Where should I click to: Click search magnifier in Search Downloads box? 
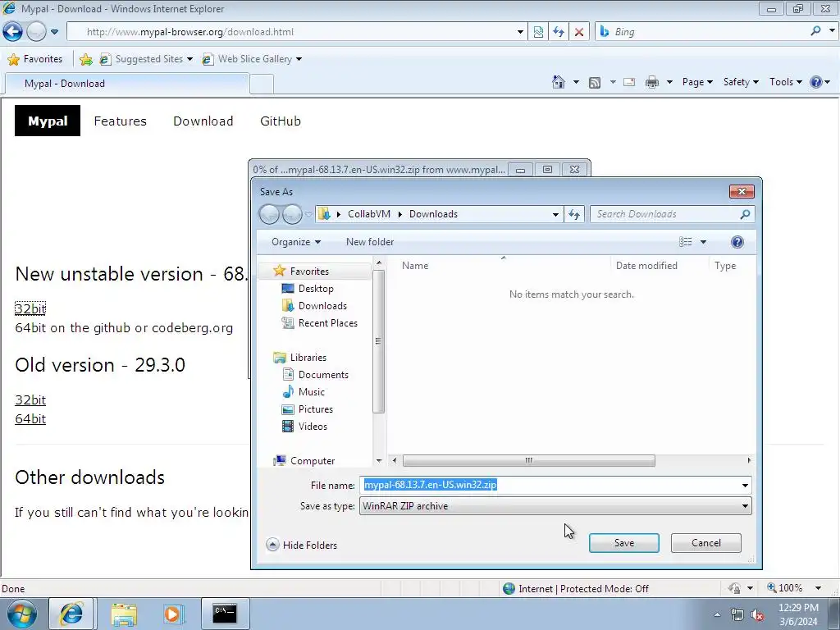point(745,214)
